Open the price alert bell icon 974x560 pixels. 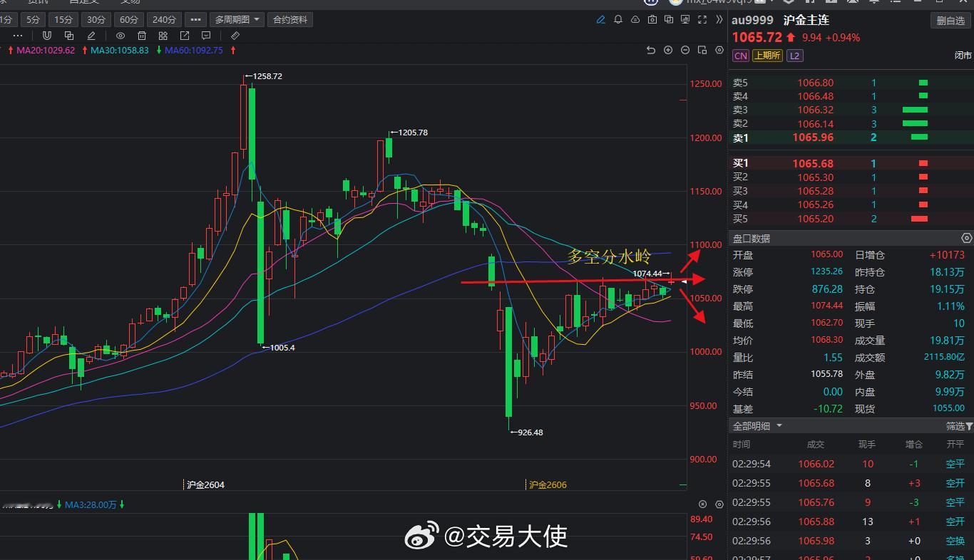[x=618, y=19]
